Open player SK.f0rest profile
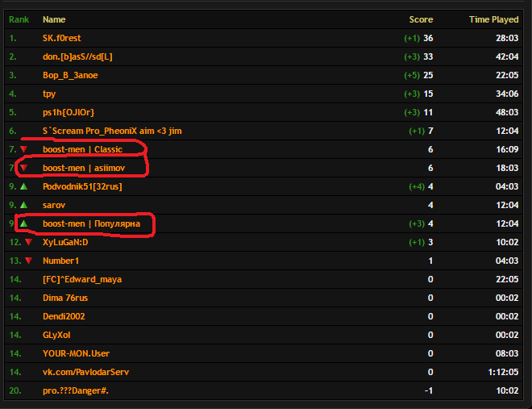Viewport: 532px width, 409px height. point(62,38)
